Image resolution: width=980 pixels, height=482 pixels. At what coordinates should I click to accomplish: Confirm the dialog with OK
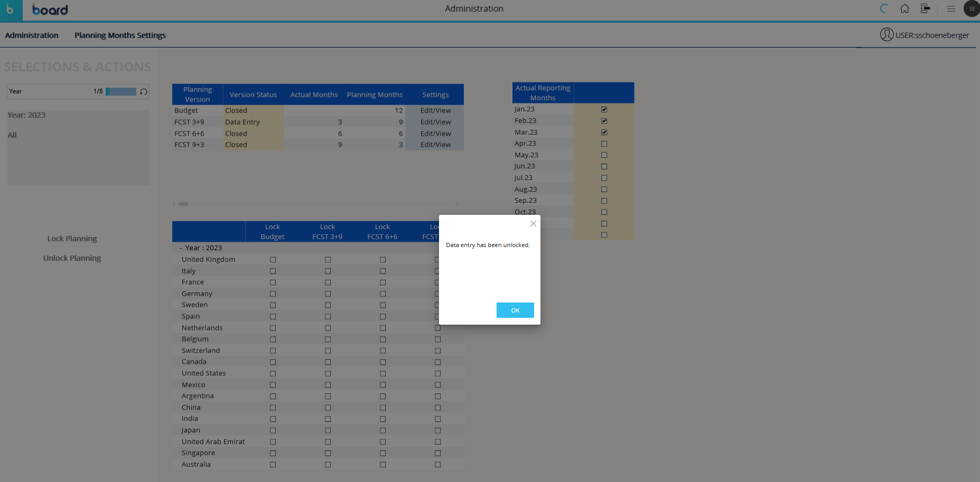point(515,310)
